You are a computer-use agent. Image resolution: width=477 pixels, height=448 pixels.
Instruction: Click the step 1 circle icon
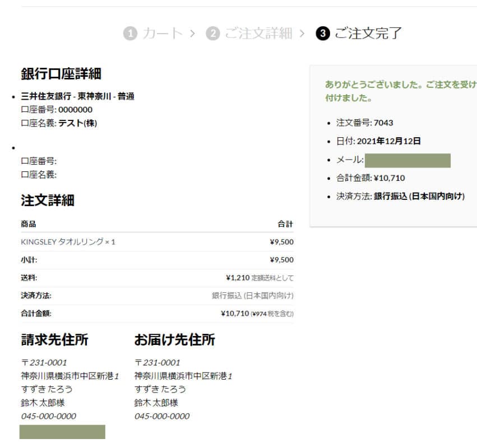pyautogui.click(x=130, y=34)
